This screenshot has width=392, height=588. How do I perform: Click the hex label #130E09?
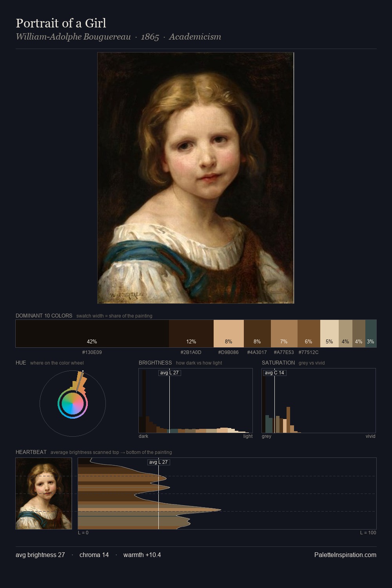tap(92, 352)
